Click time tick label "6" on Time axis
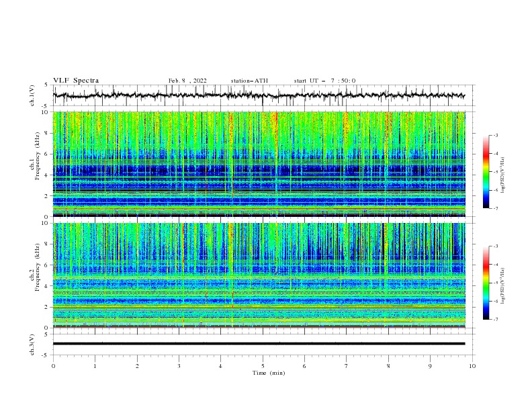This screenshot has width=532, height=411. (x=304, y=366)
